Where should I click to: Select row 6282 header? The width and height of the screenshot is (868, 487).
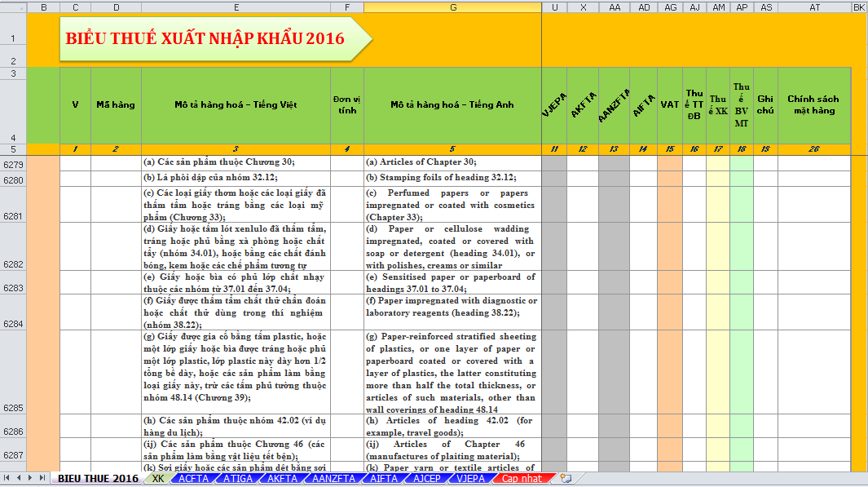tap(13, 246)
